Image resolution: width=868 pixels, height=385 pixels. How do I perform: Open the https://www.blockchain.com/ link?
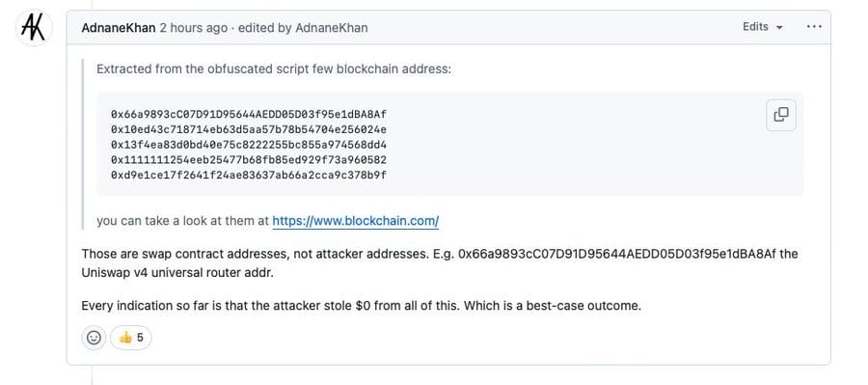click(355, 221)
